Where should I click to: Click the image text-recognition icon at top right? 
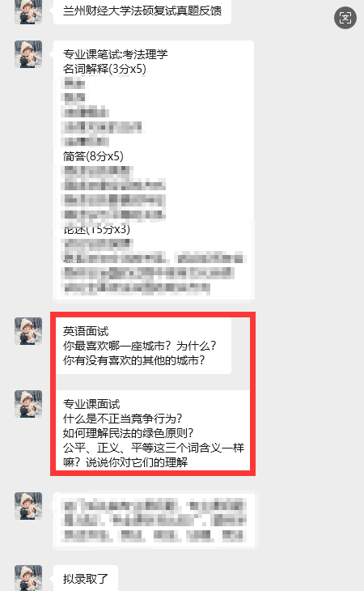[x=345, y=18]
